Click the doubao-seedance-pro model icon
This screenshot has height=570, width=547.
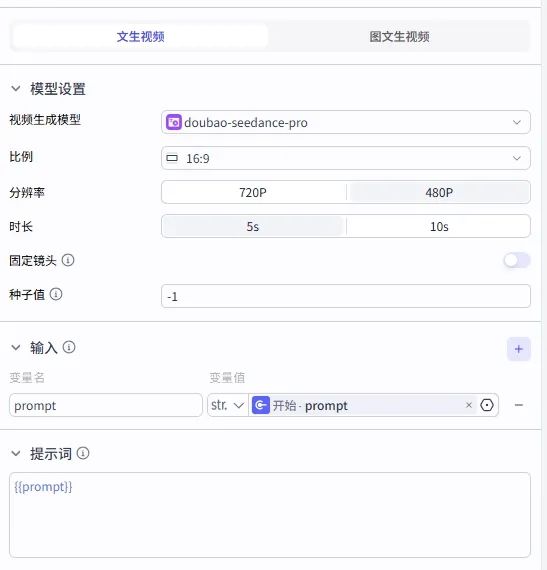click(x=174, y=122)
